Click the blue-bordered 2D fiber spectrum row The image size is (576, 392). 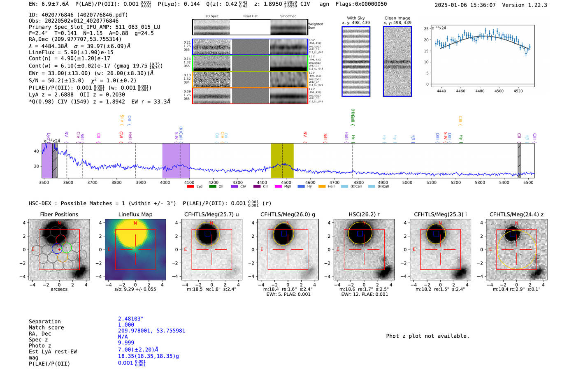pos(250,47)
